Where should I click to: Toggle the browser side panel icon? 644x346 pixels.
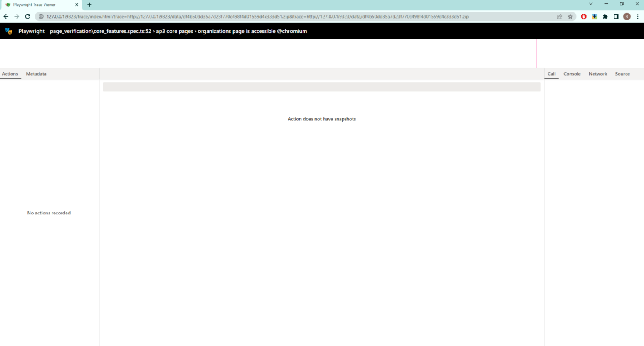pyautogui.click(x=616, y=17)
